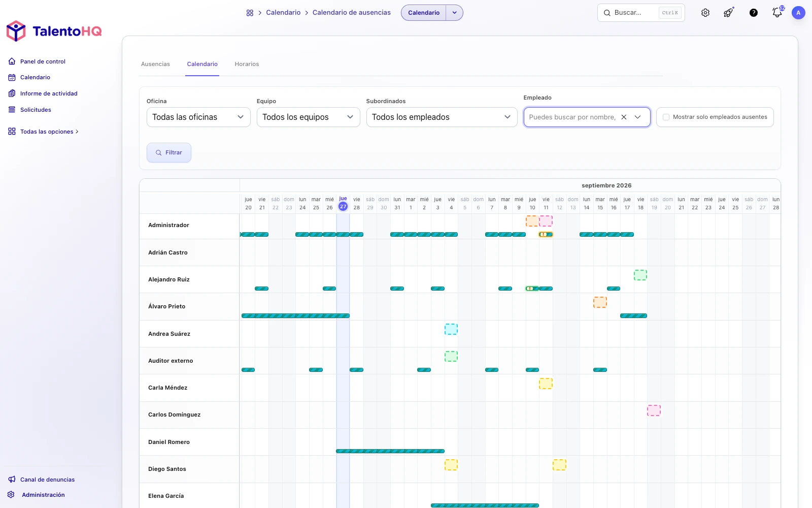Toggle Mostrar solo empleados ausentes checkbox
Image resolution: width=812 pixels, height=508 pixels.
[666, 117]
